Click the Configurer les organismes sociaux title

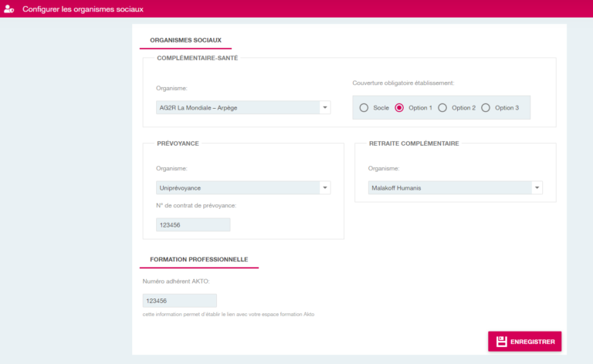(83, 9)
